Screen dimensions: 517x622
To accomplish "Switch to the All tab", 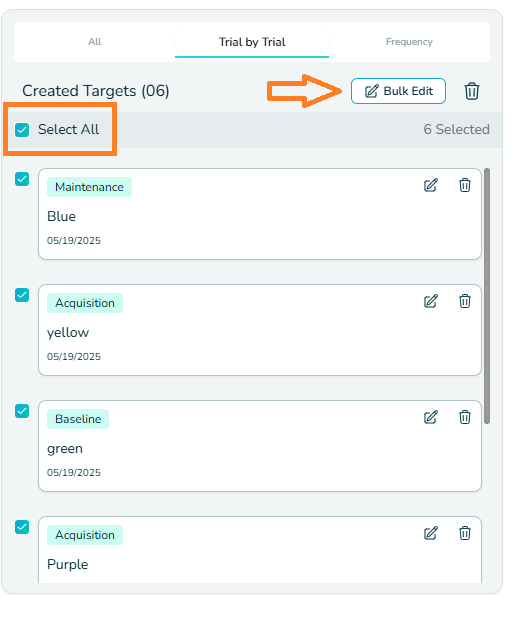I will [94, 42].
